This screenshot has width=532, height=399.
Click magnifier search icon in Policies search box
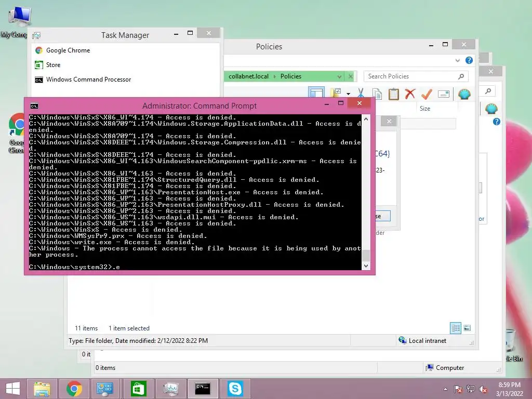[x=461, y=76]
